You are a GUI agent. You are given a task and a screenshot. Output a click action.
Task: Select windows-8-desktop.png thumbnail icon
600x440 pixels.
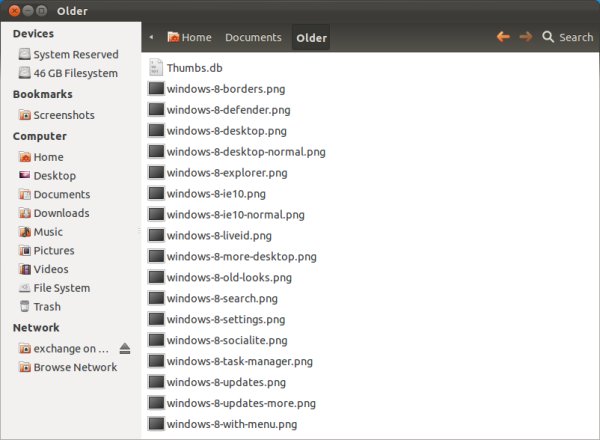[156, 130]
